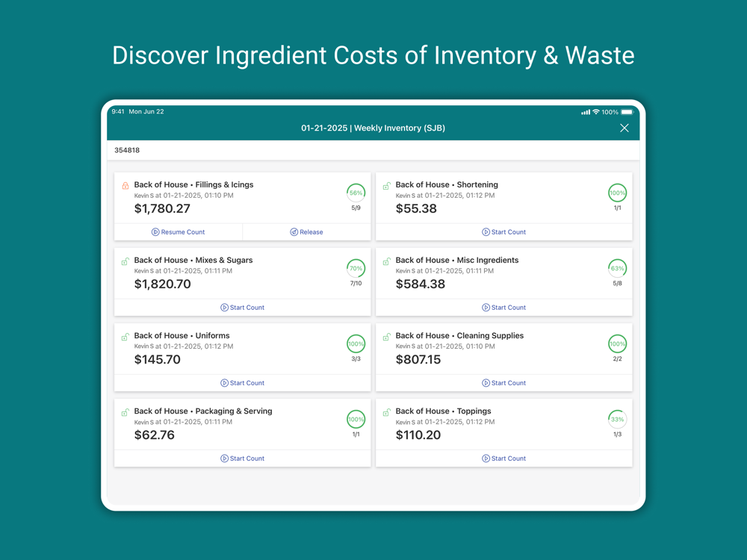Tap the Wi-Fi icon in status bar
This screenshot has width=747, height=560.
pyautogui.click(x=596, y=112)
